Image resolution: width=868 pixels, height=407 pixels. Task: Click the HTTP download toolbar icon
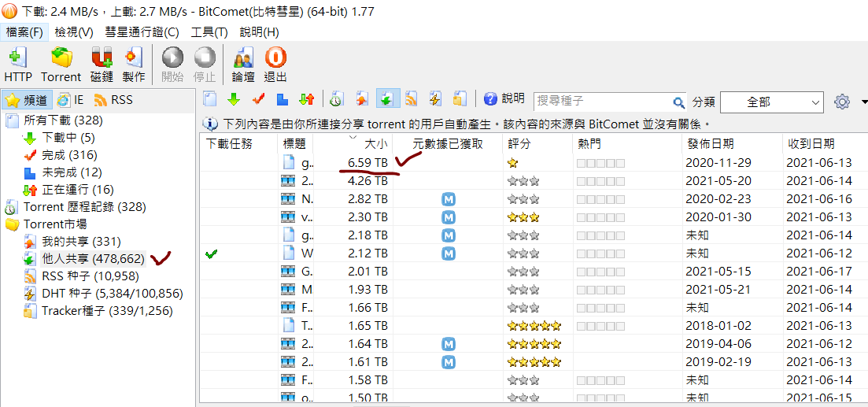[18, 64]
